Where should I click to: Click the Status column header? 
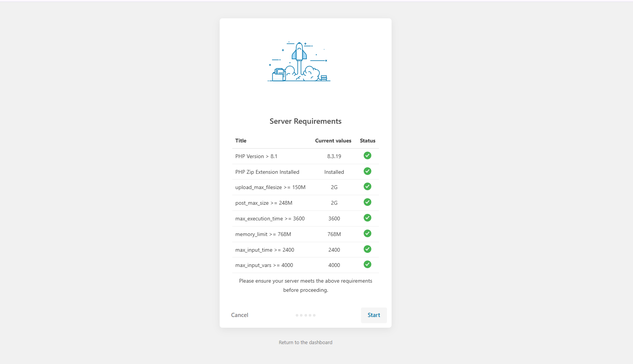coord(367,141)
